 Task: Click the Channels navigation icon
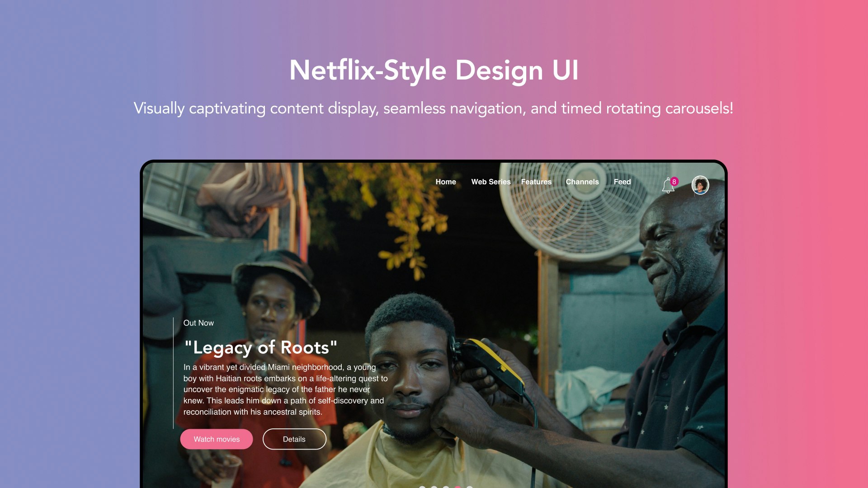tap(582, 182)
